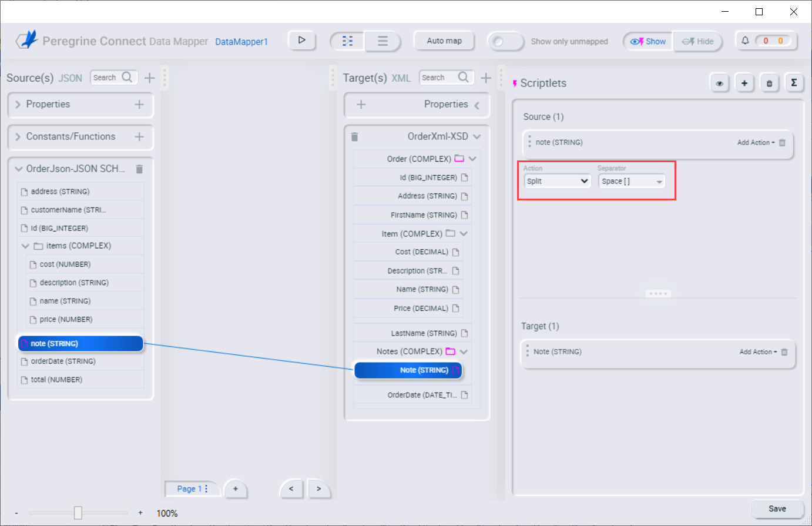
Task: Switch to two-column mapping layout view
Action: coord(348,41)
